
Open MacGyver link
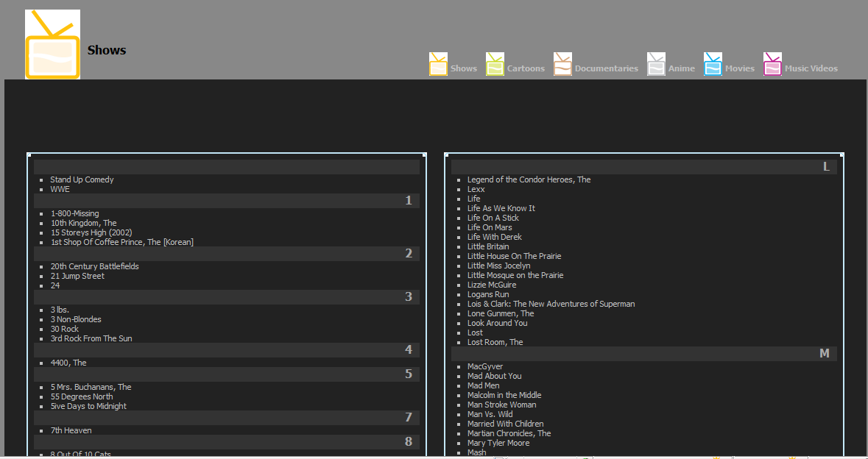485,366
